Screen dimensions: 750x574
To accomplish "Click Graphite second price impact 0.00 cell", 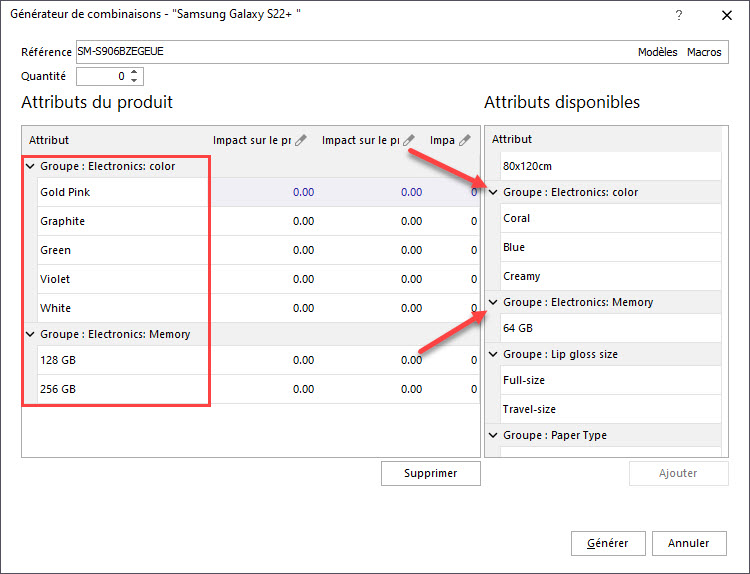I will click(411, 221).
